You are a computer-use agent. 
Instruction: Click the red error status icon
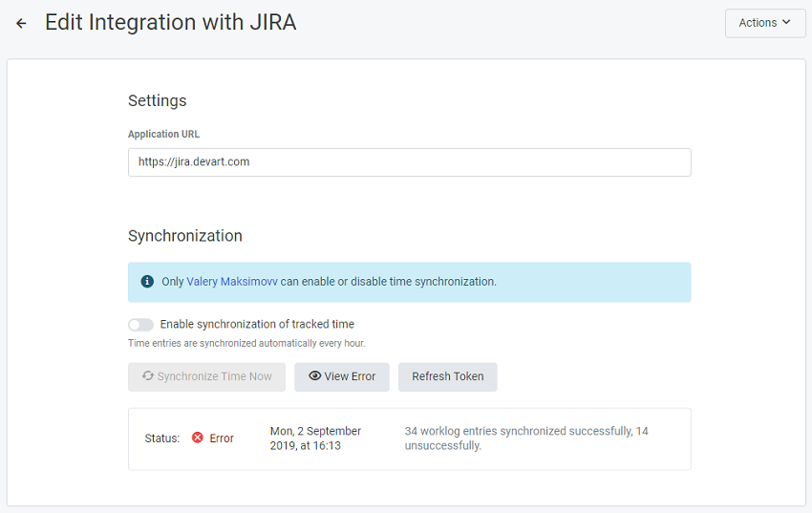tap(198, 438)
